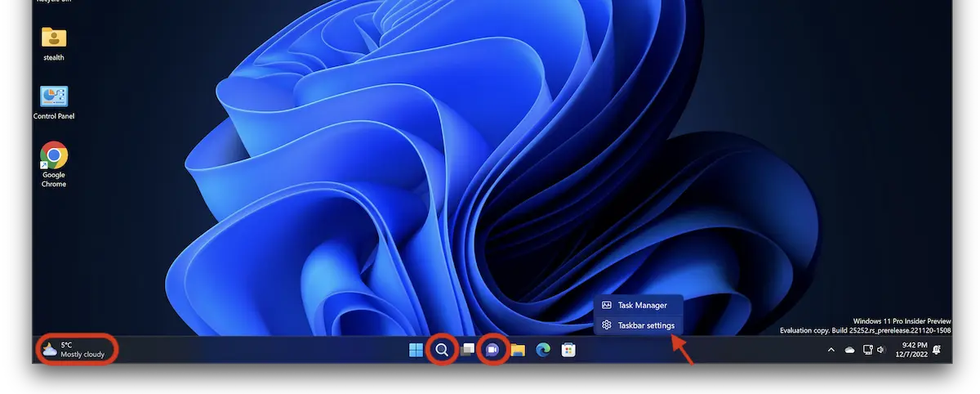Select the Control Panel desktop shortcut
980x394 pixels.
[54, 102]
